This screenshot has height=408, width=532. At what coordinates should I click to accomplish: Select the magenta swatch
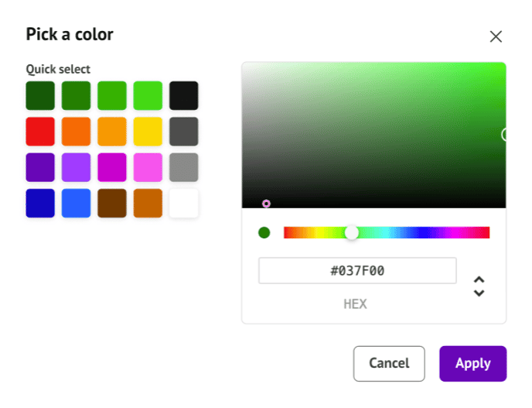point(112,167)
